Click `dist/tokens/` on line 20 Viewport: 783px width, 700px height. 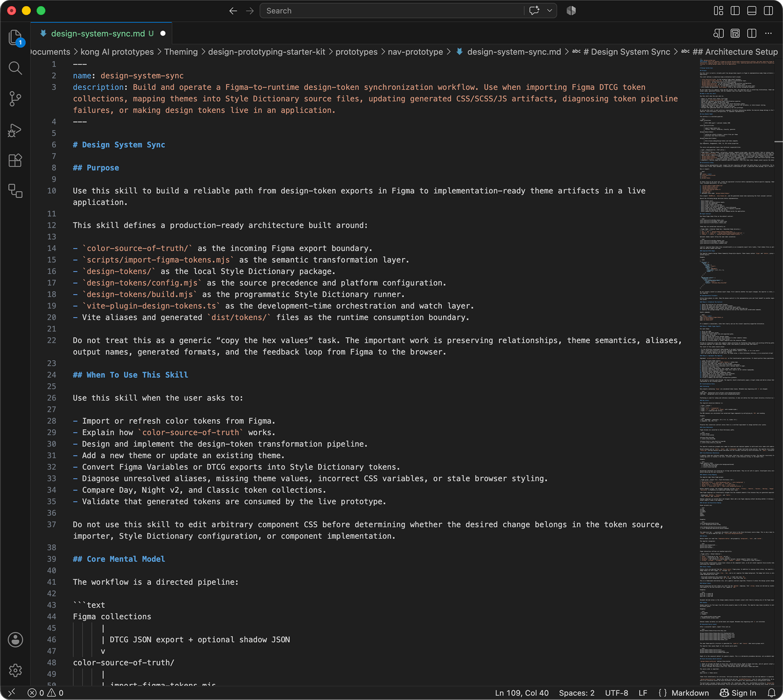[x=239, y=317]
